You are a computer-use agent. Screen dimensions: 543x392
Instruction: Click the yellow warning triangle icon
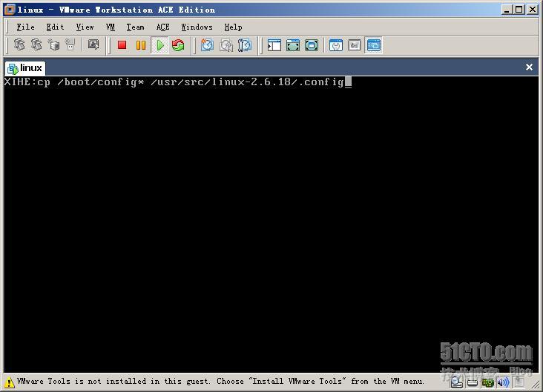(x=10, y=382)
